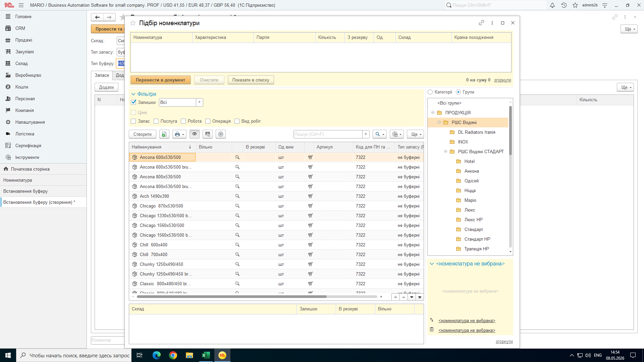Open dialog's three-dot options menu
Screen dimensions: 644x362
click(x=492, y=23)
